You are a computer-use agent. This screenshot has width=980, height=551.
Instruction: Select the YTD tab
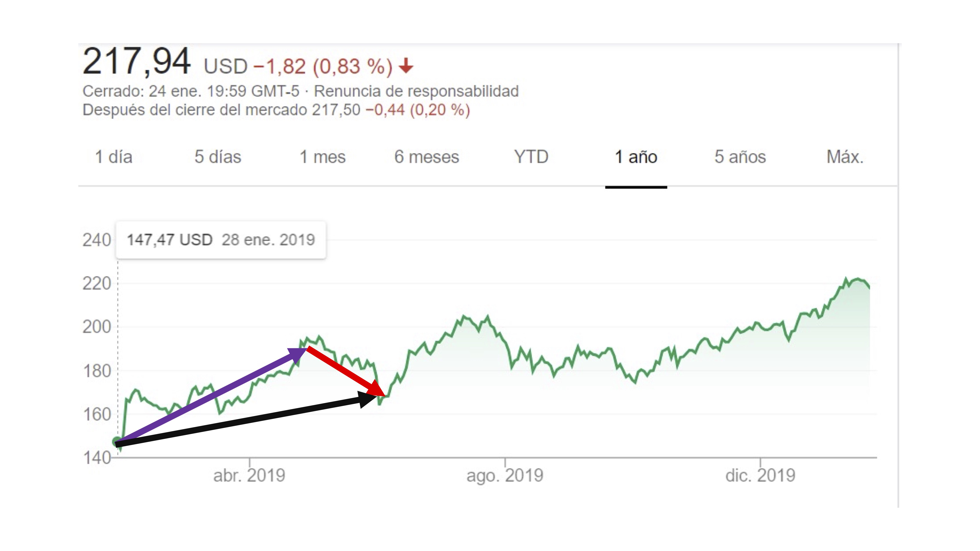point(531,157)
